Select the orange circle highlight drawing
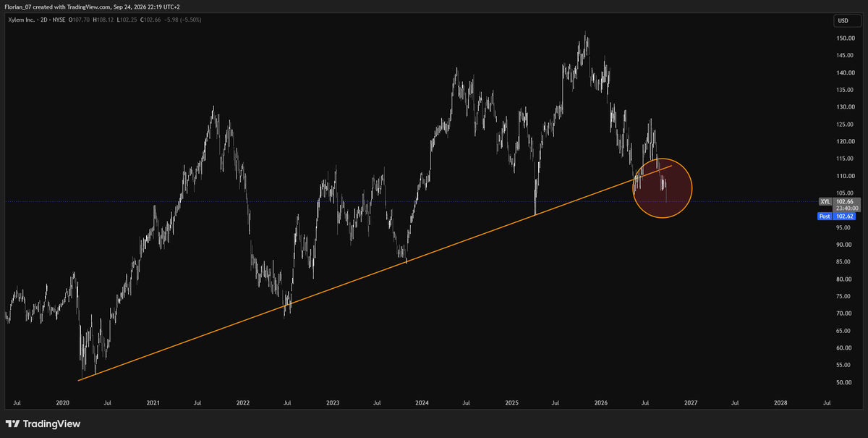The image size is (868, 438). (x=663, y=188)
